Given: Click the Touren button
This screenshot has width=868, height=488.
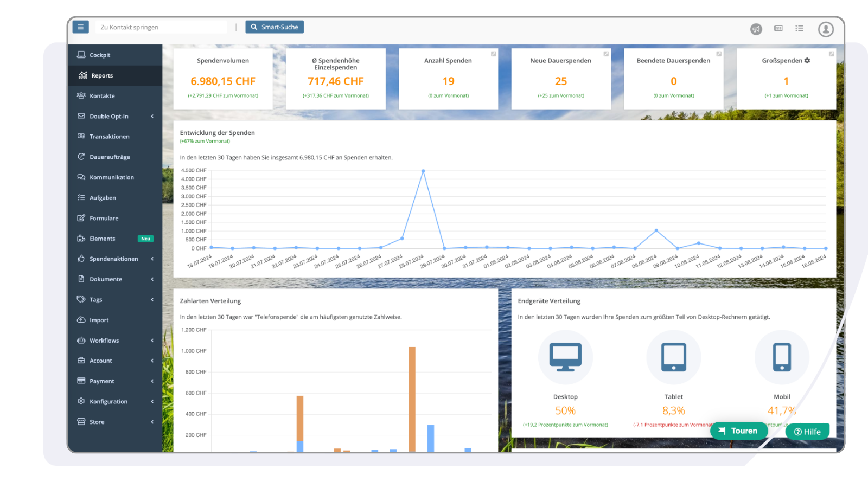Looking at the screenshot, I should click(739, 431).
